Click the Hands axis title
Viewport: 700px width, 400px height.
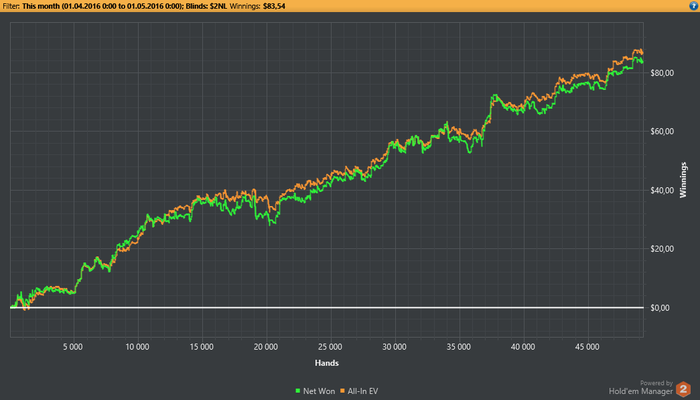pos(327,363)
